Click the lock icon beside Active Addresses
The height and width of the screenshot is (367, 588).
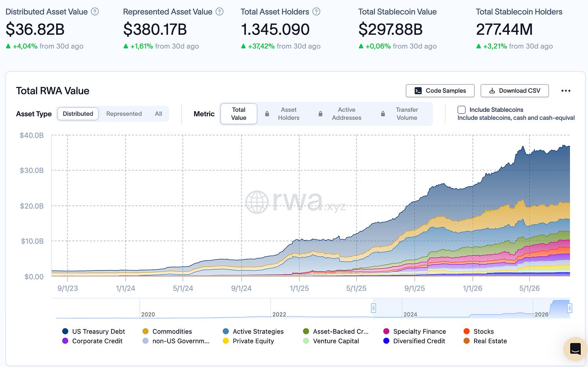tap(321, 114)
